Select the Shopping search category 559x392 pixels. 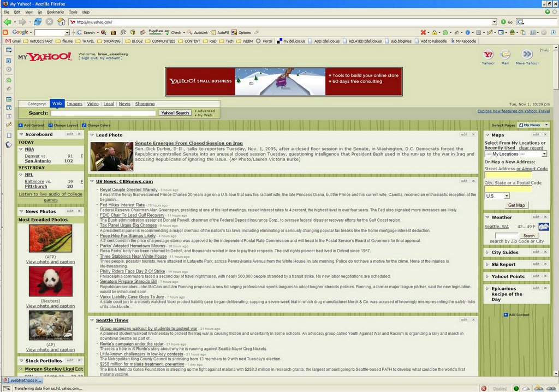point(145,104)
